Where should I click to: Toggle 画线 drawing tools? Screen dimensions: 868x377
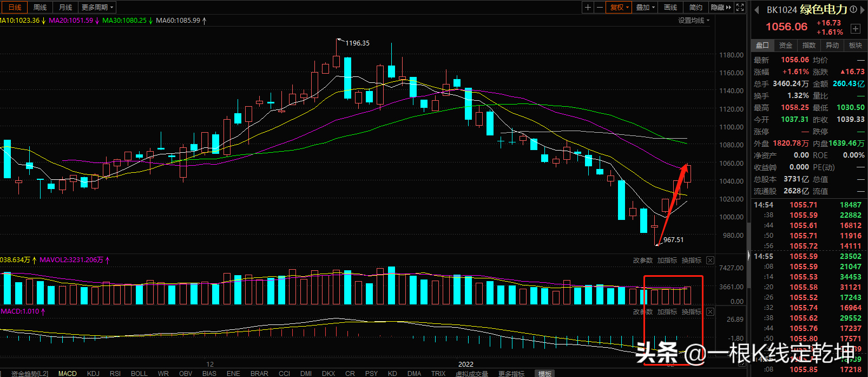click(670, 7)
